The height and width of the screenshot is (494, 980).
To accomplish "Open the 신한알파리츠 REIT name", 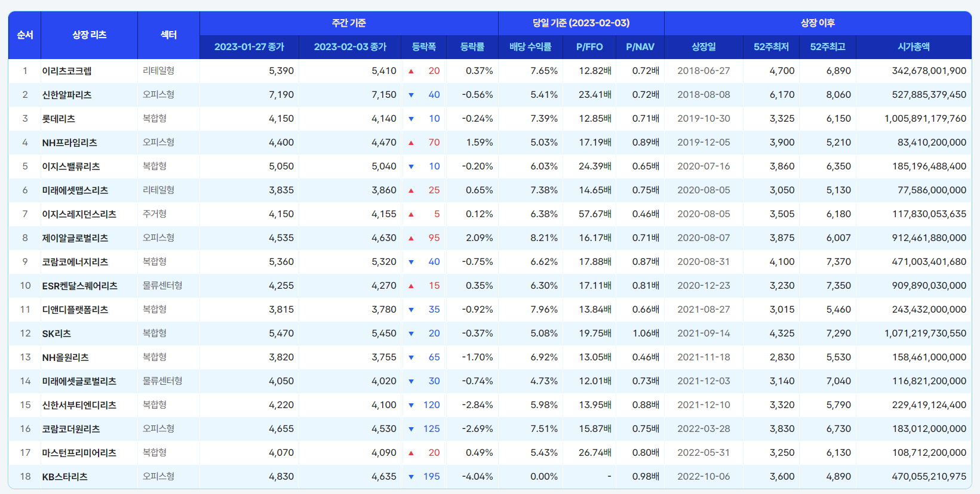I will (67, 95).
